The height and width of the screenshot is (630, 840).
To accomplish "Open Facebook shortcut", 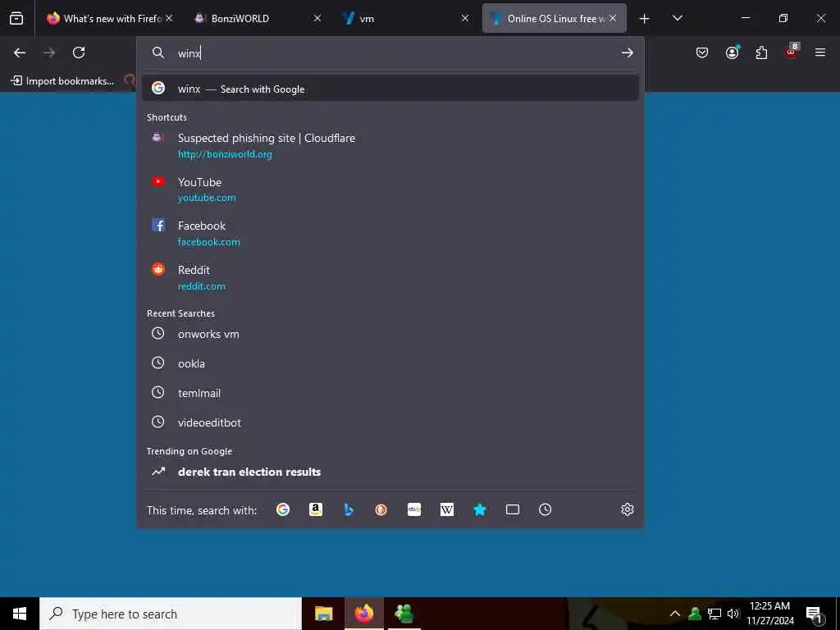I will (x=390, y=234).
